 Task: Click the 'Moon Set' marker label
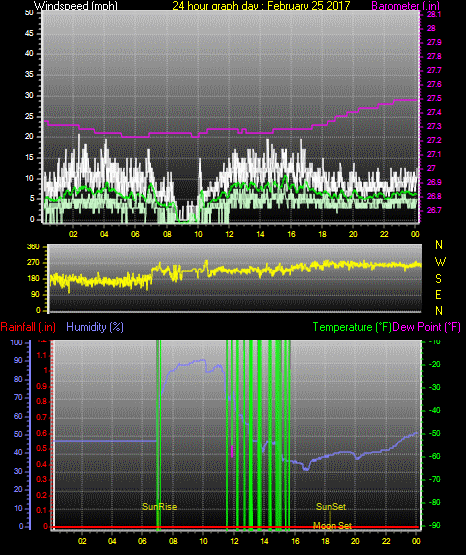(x=332, y=526)
